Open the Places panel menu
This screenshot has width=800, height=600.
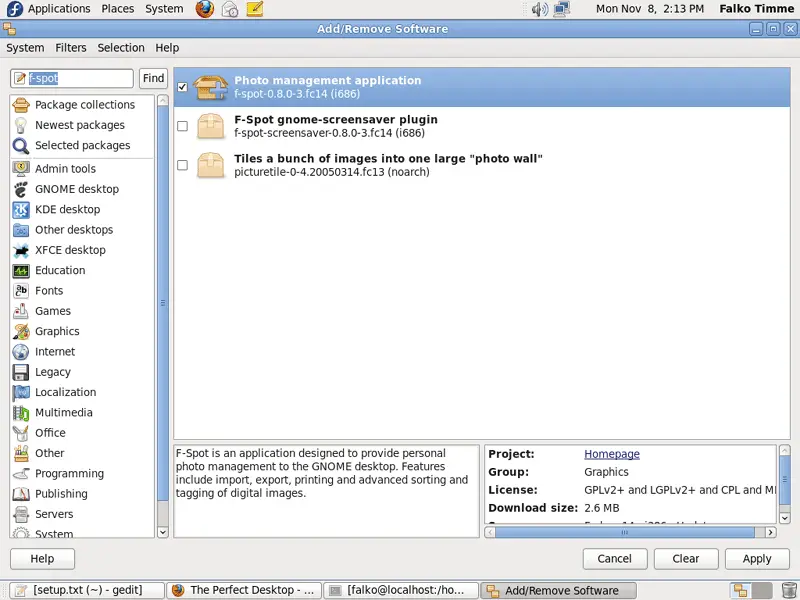tap(118, 9)
